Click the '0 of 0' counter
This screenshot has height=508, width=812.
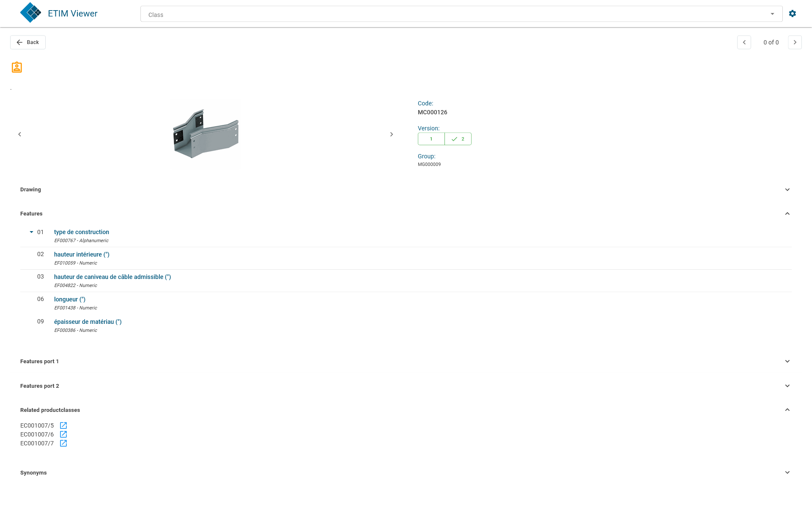click(x=771, y=42)
